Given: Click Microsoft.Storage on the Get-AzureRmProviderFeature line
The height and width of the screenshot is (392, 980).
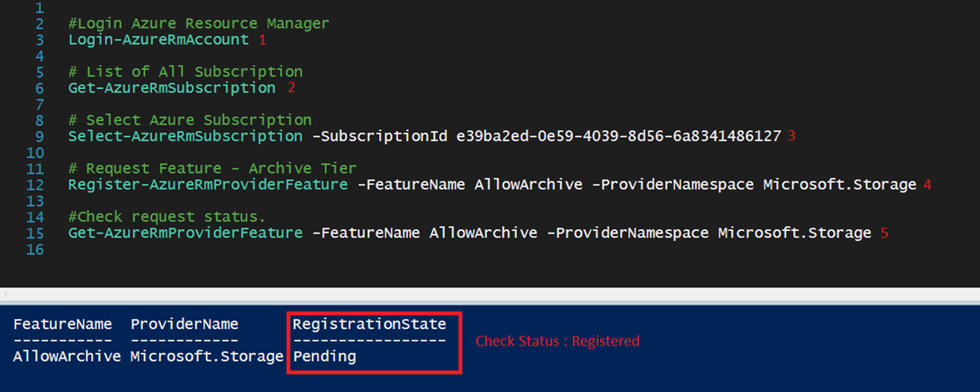Looking at the screenshot, I should [795, 233].
